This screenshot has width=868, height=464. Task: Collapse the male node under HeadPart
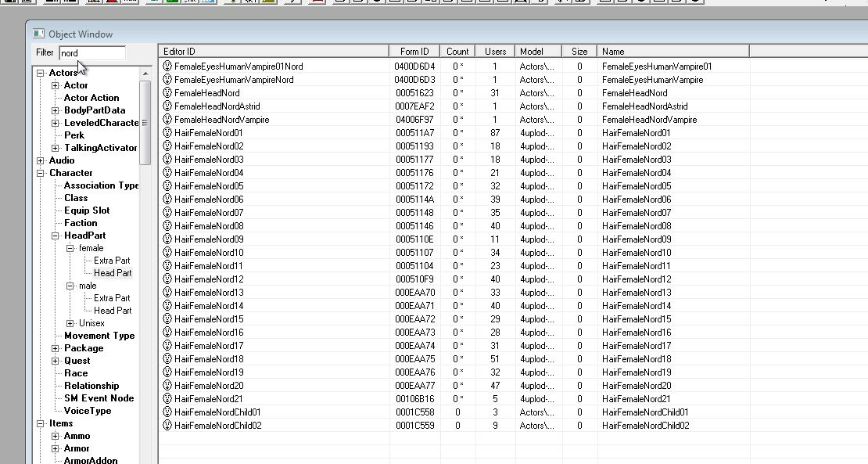point(70,286)
